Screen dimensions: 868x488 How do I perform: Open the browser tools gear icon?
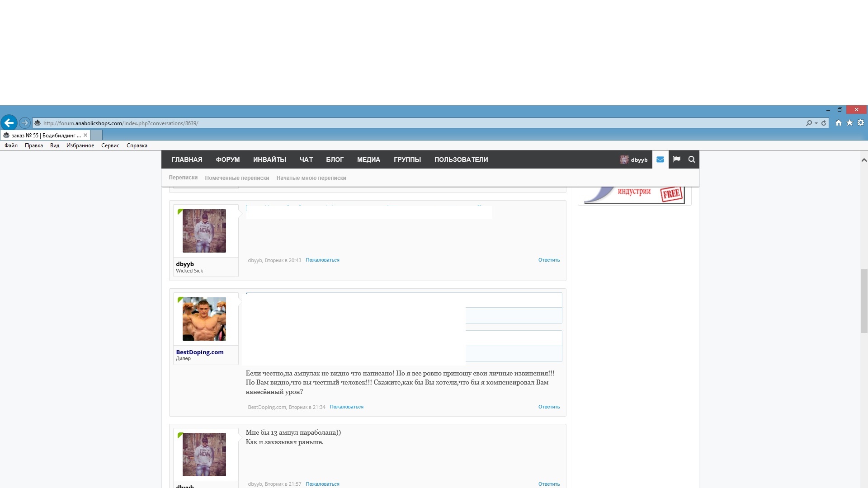pyautogui.click(x=861, y=123)
